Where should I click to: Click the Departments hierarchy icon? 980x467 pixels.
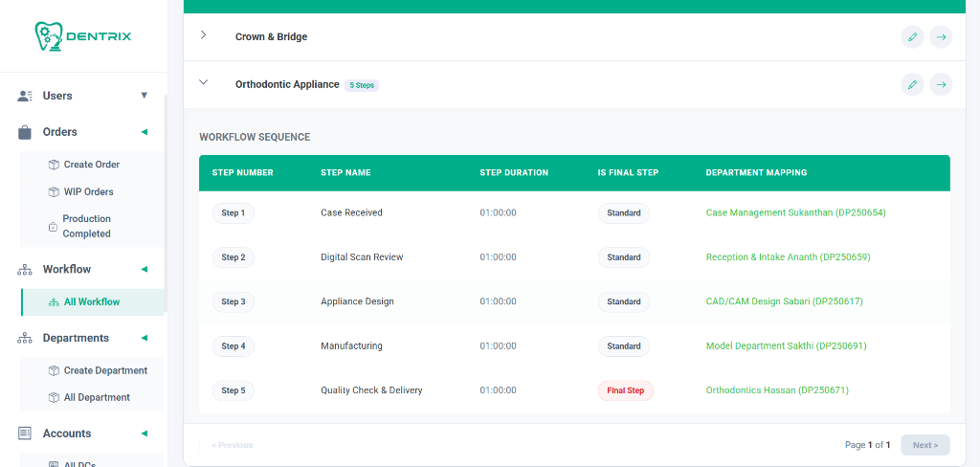(x=25, y=338)
